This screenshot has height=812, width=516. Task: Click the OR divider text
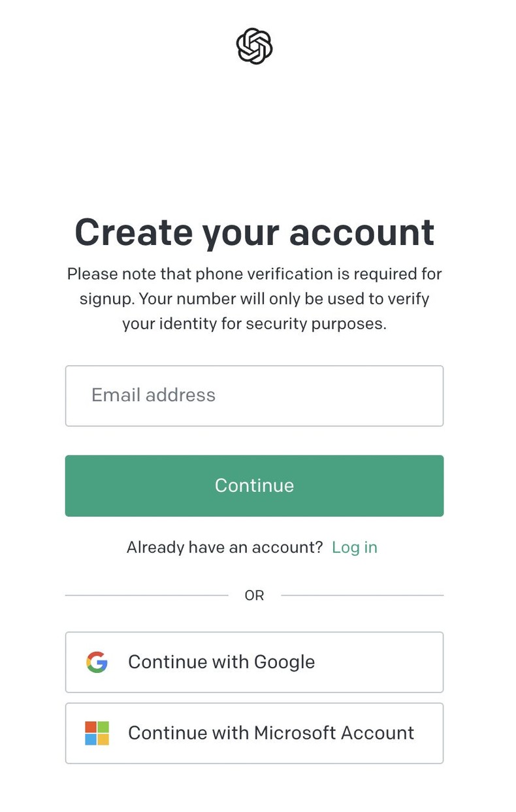point(254,595)
